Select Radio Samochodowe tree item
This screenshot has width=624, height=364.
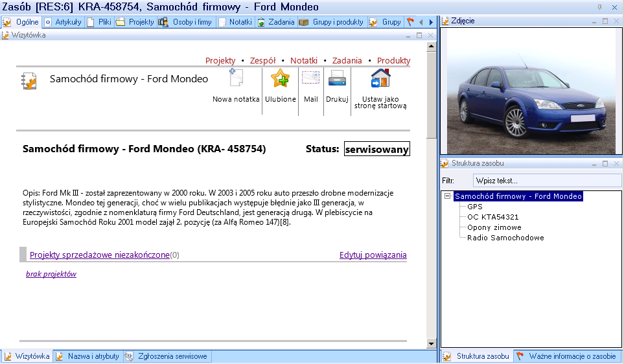(x=505, y=238)
